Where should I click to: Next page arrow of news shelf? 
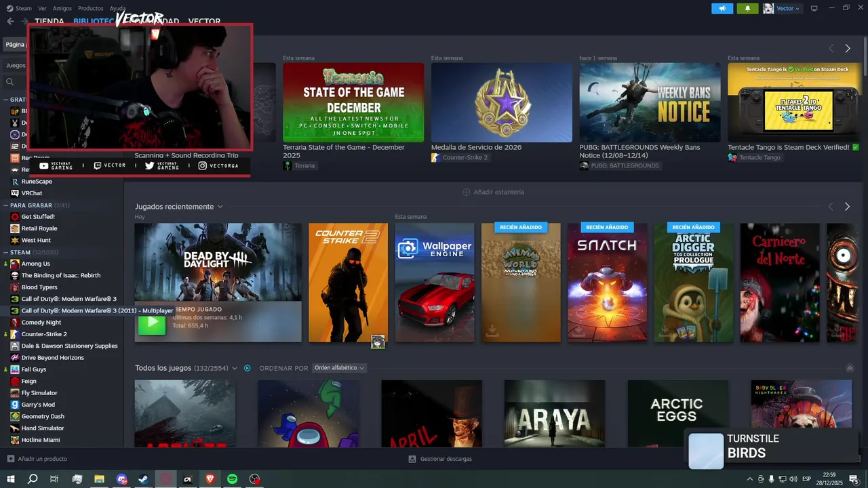click(x=848, y=48)
